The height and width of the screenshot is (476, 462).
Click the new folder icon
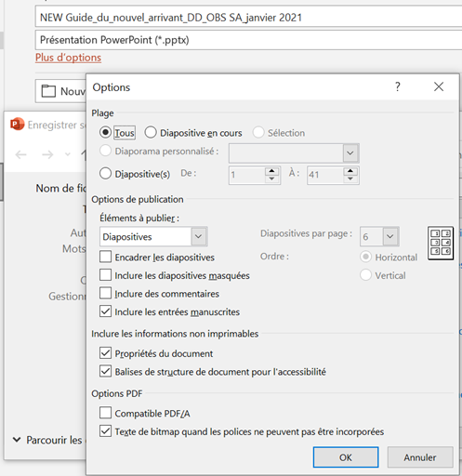pyautogui.click(x=48, y=91)
